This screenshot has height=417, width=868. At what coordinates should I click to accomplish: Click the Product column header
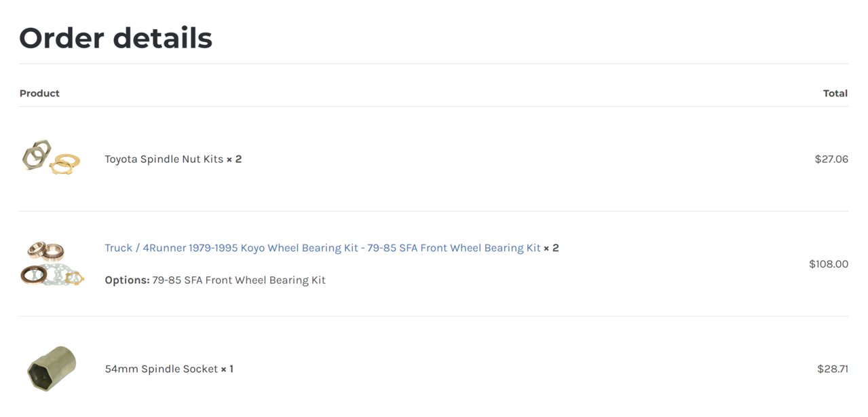click(39, 93)
